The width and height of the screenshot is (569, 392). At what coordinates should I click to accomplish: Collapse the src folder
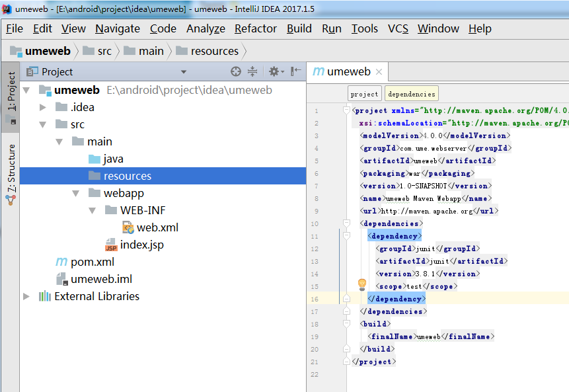point(43,124)
